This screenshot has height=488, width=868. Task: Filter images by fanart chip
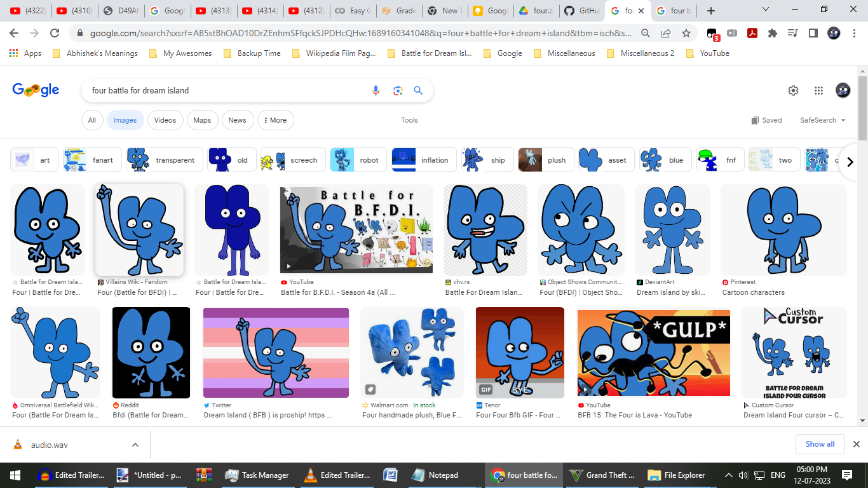93,160
